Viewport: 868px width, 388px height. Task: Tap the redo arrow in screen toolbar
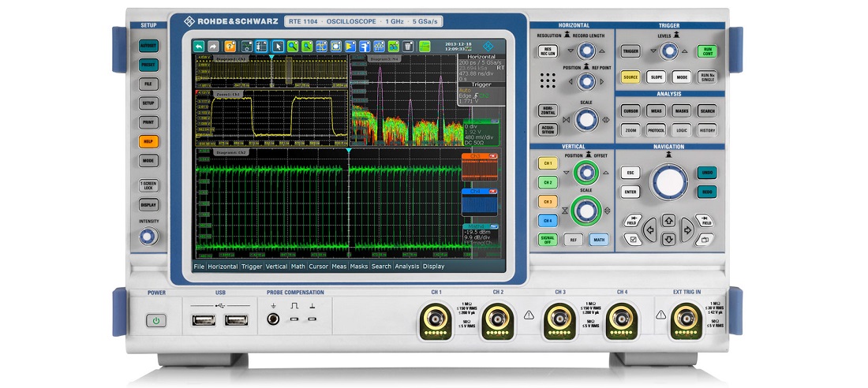(213, 47)
